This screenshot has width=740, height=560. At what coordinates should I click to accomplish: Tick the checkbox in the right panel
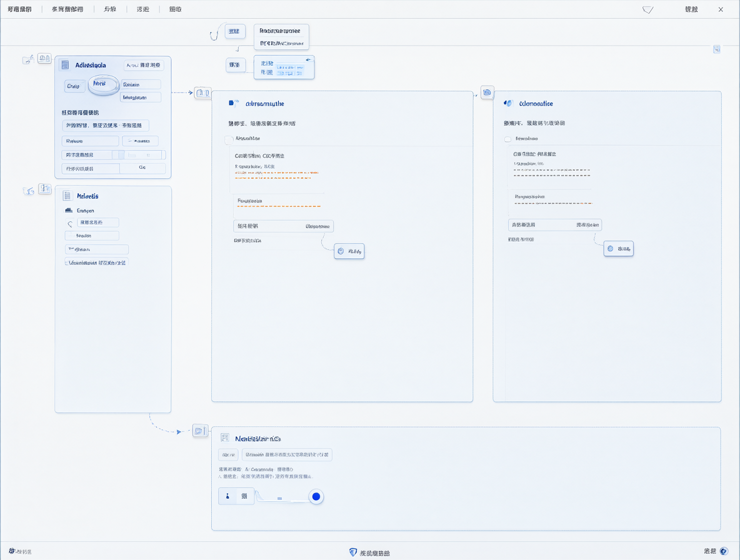tap(507, 139)
